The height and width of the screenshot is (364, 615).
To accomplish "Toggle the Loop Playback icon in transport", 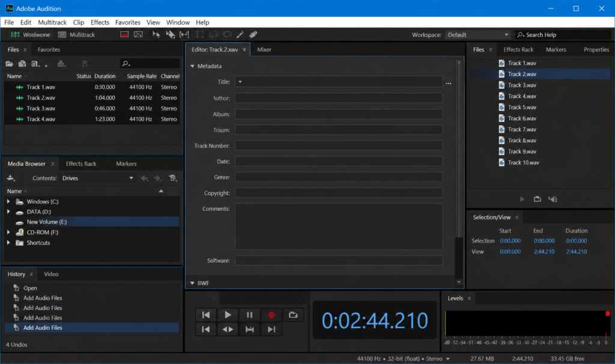I will [x=293, y=315].
